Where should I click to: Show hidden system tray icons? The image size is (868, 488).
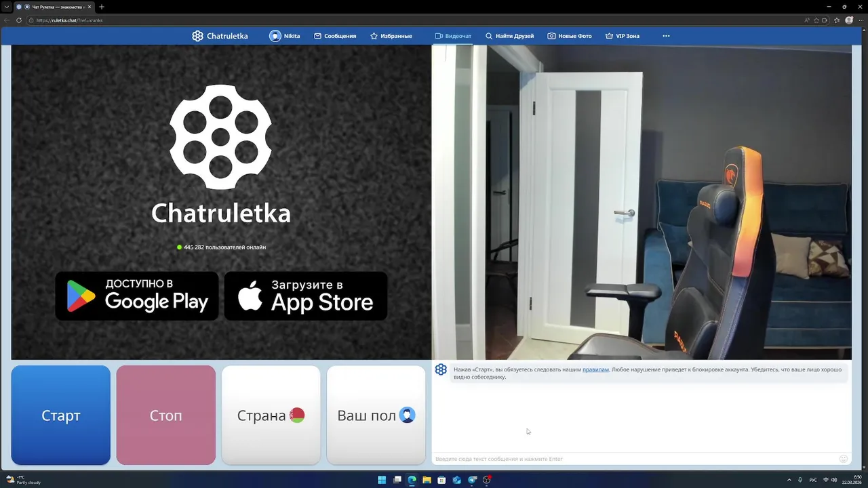pos(789,480)
